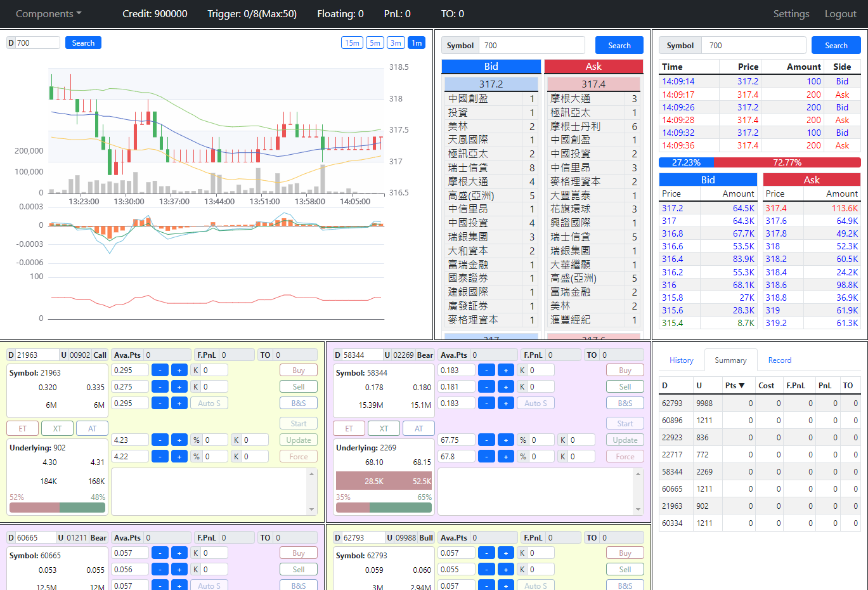Click Search in the trade ticker panel
The width and height of the screenshot is (868, 590).
[x=836, y=46]
